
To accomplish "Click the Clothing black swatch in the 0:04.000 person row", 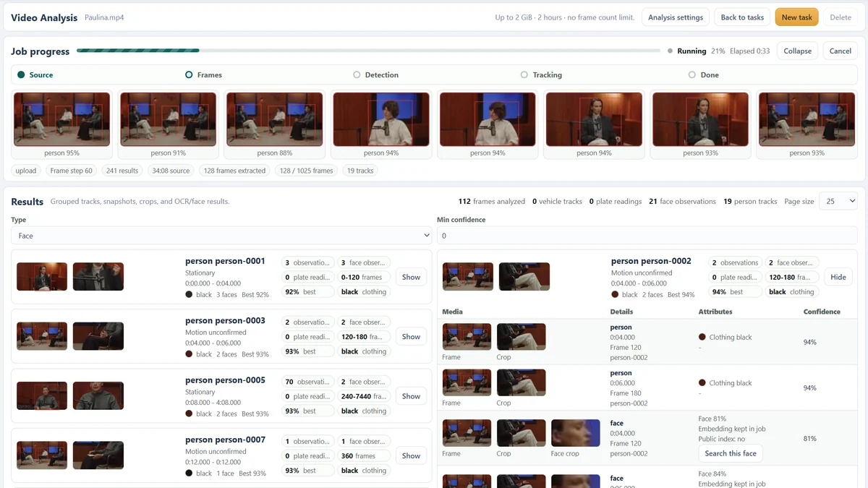I will 702,337.
